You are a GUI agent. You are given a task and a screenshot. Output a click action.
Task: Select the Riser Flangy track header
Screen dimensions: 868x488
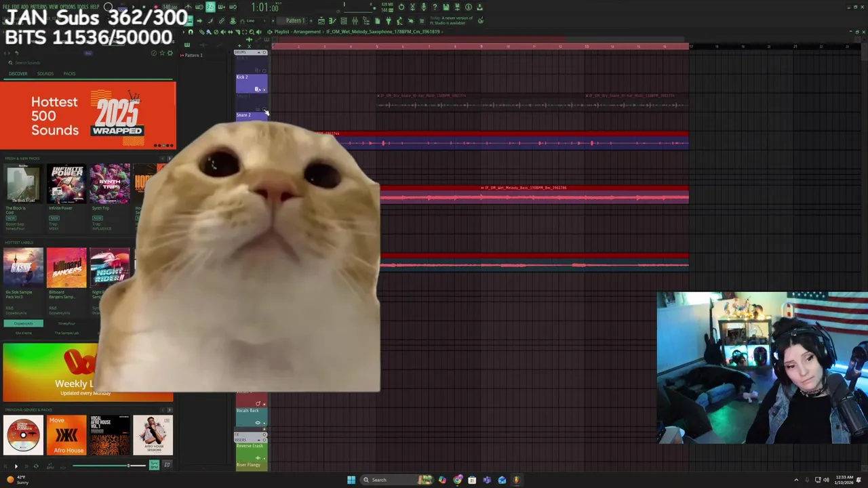[x=252, y=466]
